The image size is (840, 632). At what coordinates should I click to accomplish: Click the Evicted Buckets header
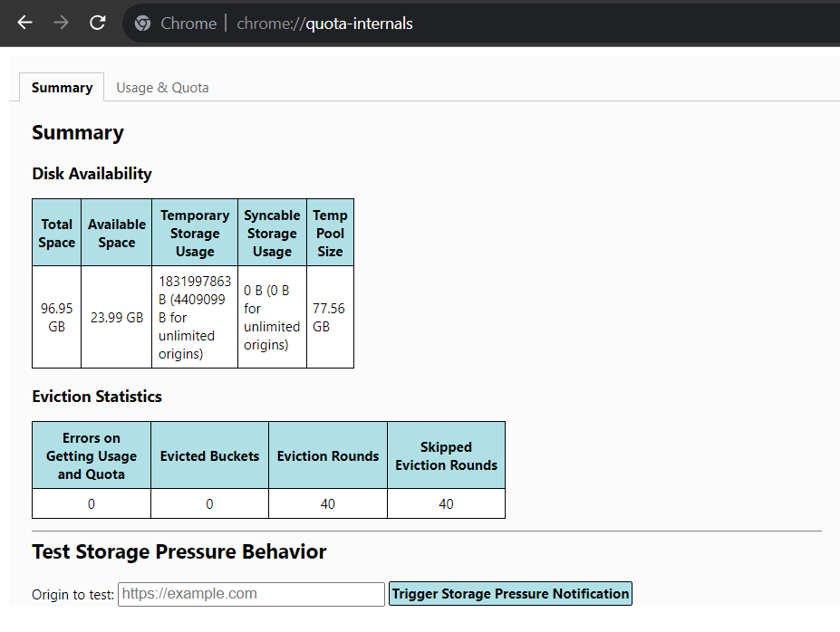coord(209,455)
